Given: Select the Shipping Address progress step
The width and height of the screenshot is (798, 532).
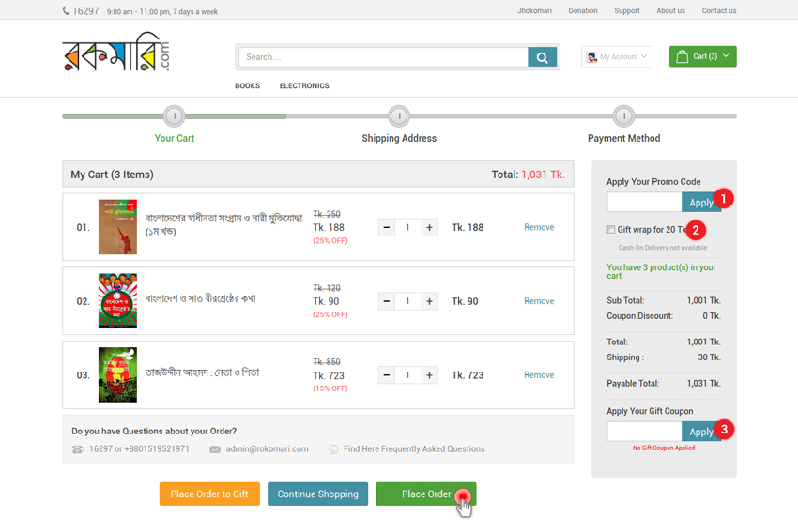Looking at the screenshot, I should (399, 117).
